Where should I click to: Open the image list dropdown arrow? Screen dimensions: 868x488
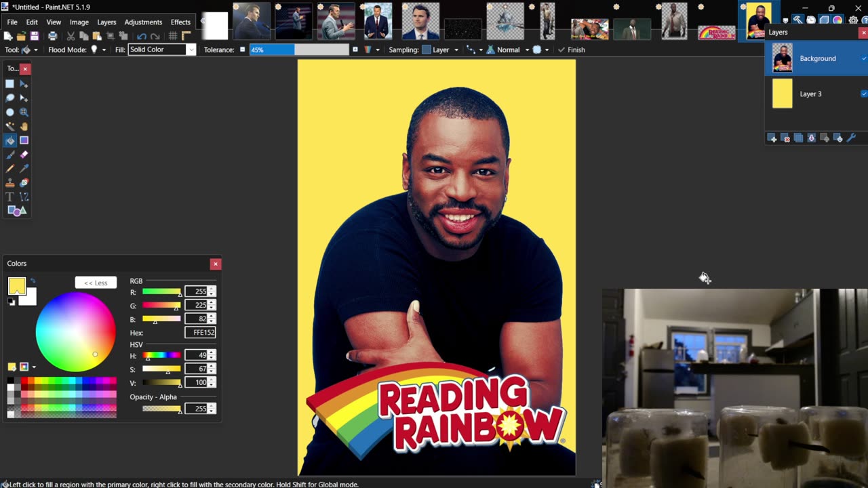(785, 20)
